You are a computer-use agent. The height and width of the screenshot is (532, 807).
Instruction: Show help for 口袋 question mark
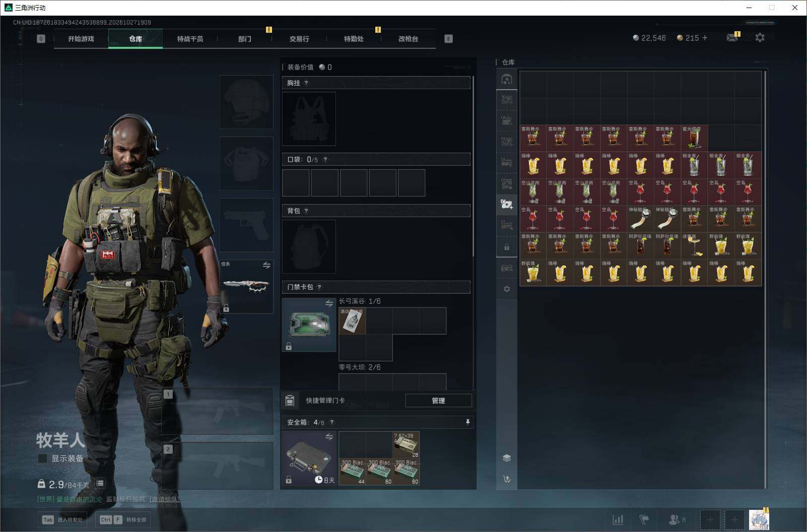(325, 160)
